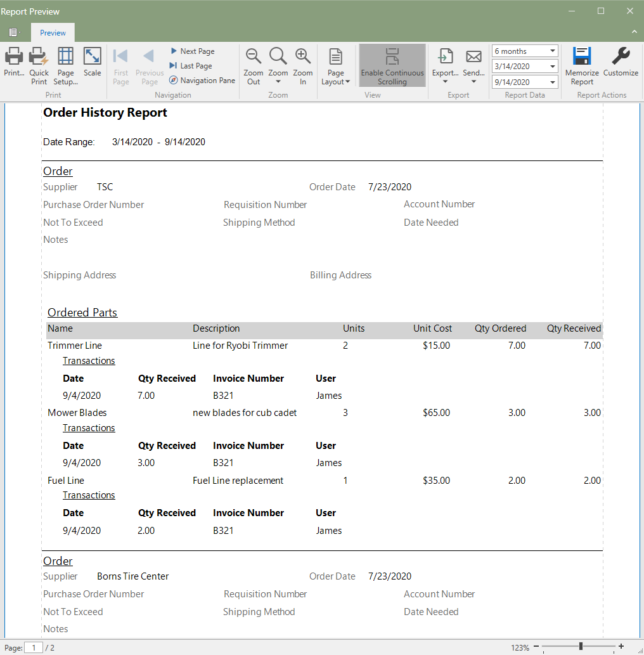Minimize the Report Preview window
This screenshot has width=644, height=655.
click(572, 11)
